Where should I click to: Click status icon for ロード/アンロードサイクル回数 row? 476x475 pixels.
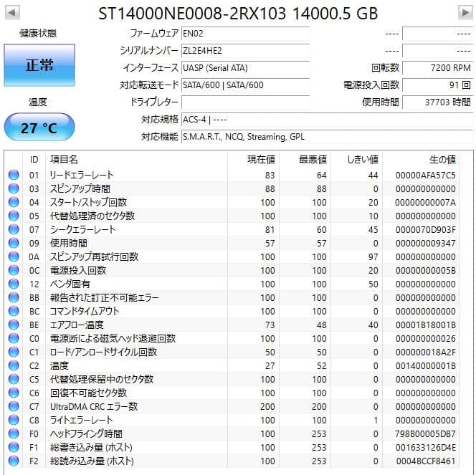click(x=14, y=352)
